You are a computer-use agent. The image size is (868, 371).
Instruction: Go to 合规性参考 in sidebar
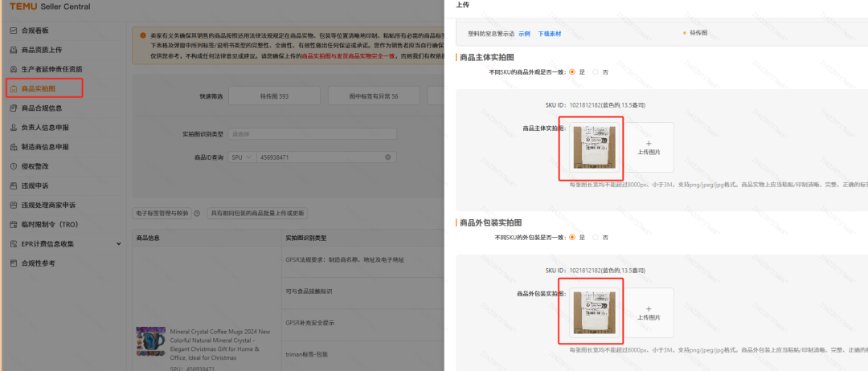pyautogui.click(x=38, y=263)
